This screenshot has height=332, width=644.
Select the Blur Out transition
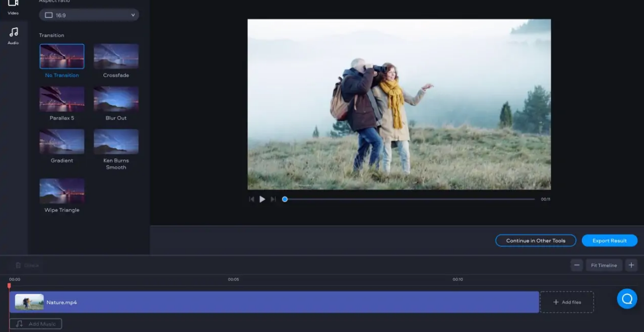(x=116, y=99)
